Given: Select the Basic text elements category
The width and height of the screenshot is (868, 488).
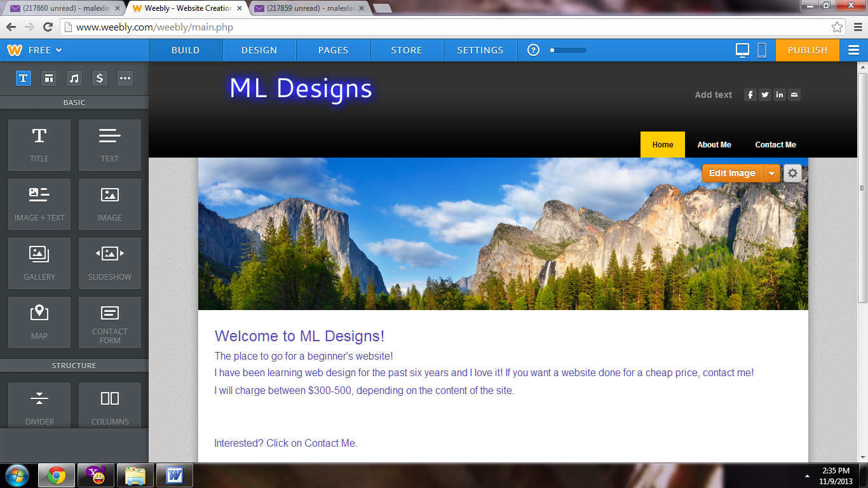Looking at the screenshot, I should tap(24, 78).
